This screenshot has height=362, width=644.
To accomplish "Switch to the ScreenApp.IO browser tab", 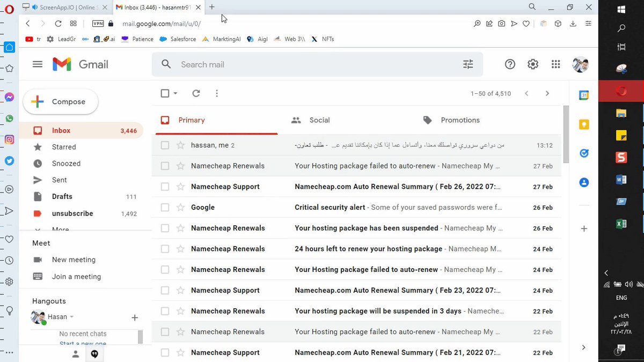I will point(65,7).
